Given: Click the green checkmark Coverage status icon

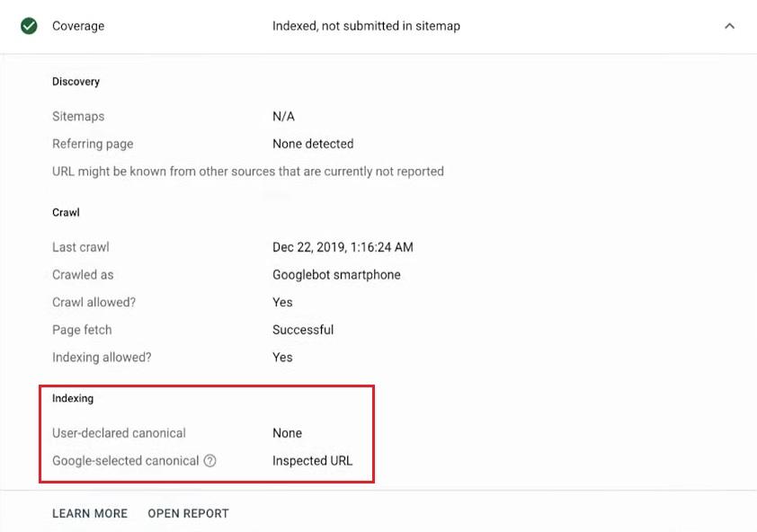Looking at the screenshot, I should pyautogui.click(x=29, y=26).
